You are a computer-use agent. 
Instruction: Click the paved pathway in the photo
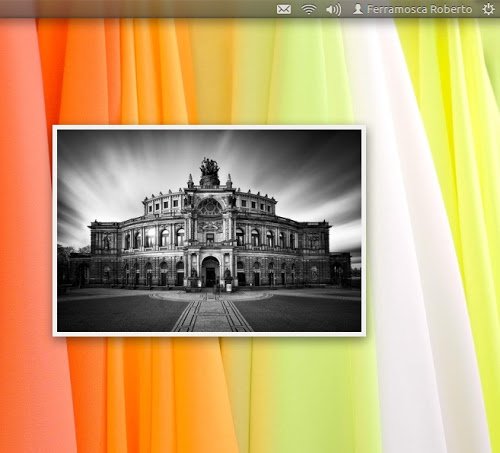tap(212, 313)
